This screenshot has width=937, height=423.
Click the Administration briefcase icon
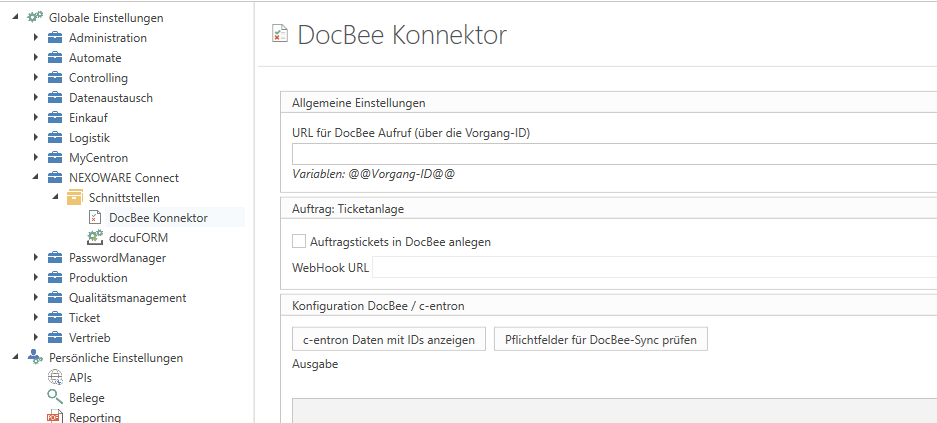[55, 38]
